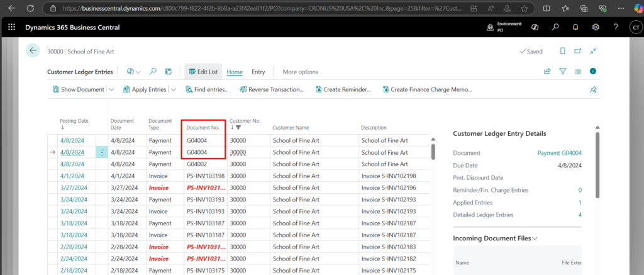This screenshot has width=644, height=275.
Task: Click the list vertical scrollbar
Action: [x=433, y=152]
